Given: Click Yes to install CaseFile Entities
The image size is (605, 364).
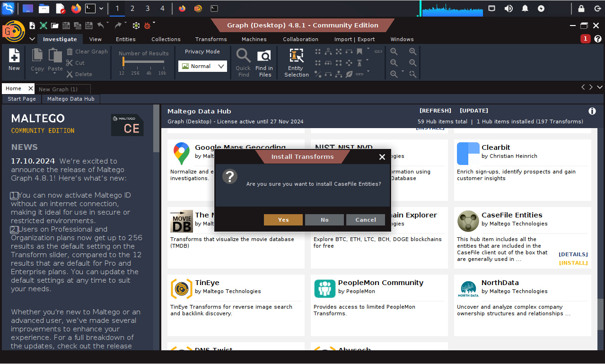Looking at the screenshot, I should pyautogui.click(x=283, y=220).
